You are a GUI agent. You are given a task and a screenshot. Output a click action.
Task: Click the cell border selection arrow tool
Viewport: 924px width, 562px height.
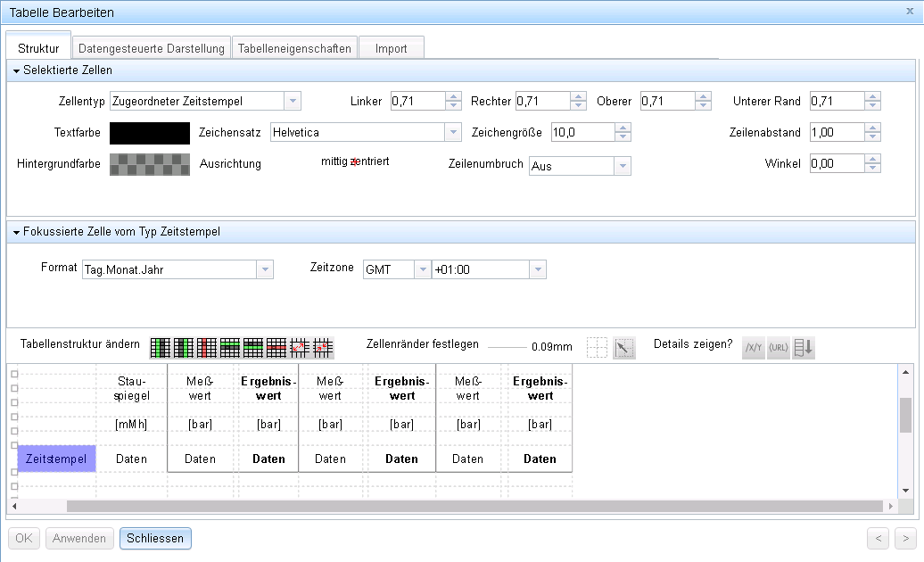point(624,348)
